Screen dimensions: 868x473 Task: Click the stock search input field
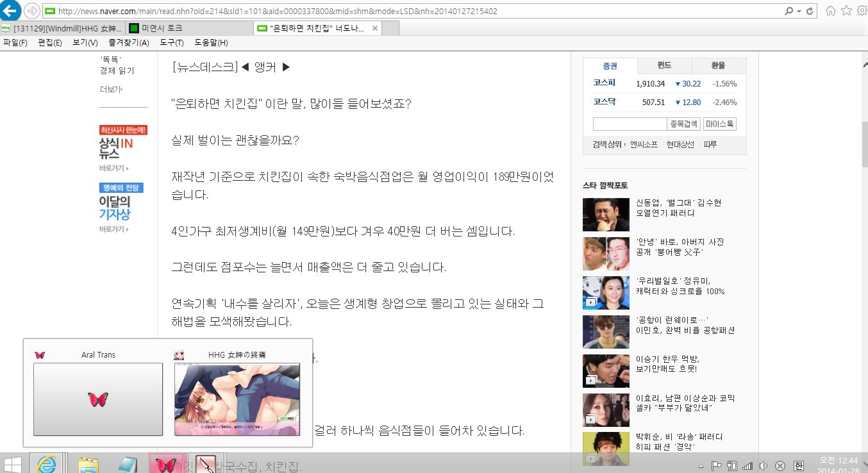coord(630,124)
